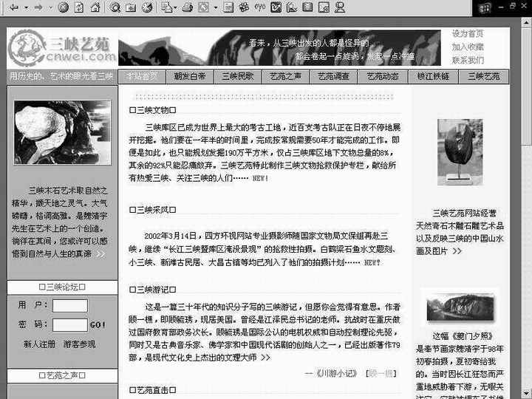Click the dark bird-logo toolbar icon
Image resolution: width=532 pixels, height=399 pixels.
tap(276, 7)
